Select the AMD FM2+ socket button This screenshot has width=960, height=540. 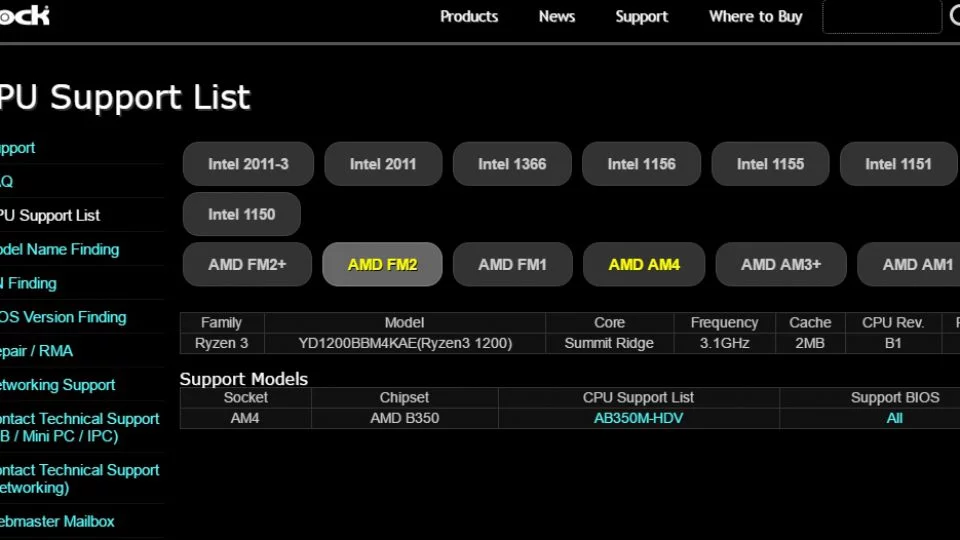tap(247, 264)
